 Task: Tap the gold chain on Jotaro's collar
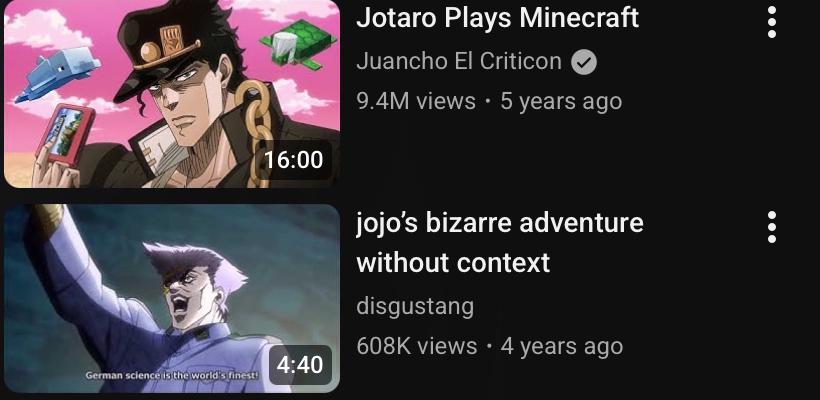point(256,133)
